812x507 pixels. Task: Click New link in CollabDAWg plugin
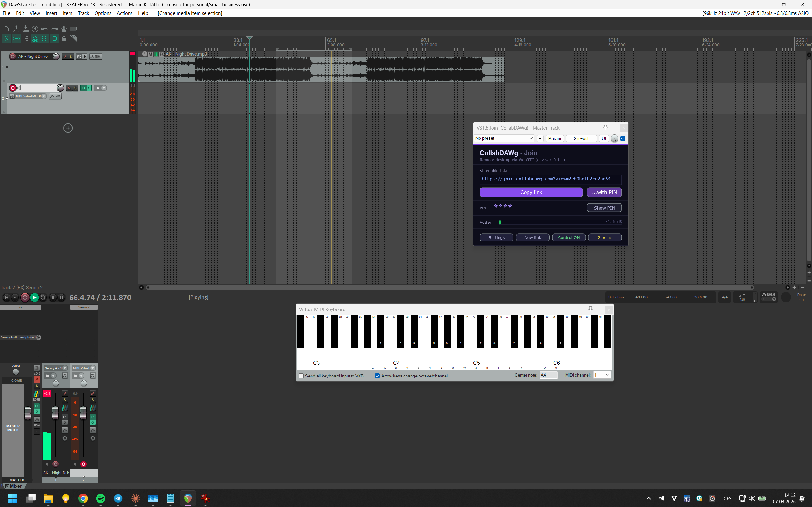533,237
